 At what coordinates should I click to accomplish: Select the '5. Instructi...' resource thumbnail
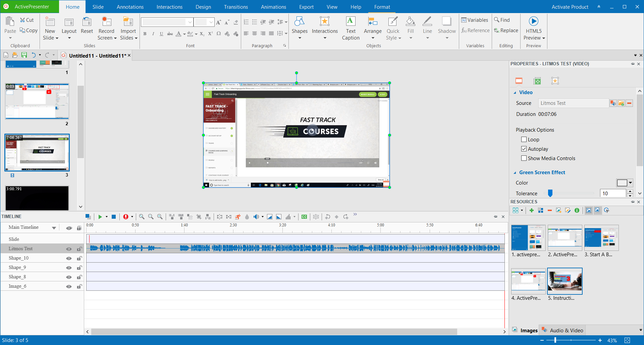[565, 281]
